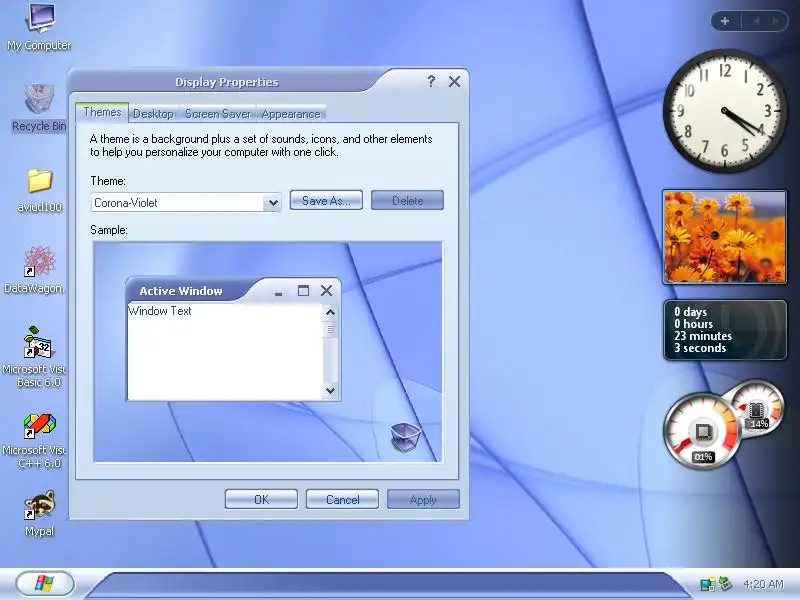Switch to the Desktop tab
Image resolution: width=800 pixels, height=600 pixels.
(x=153, y=114)
